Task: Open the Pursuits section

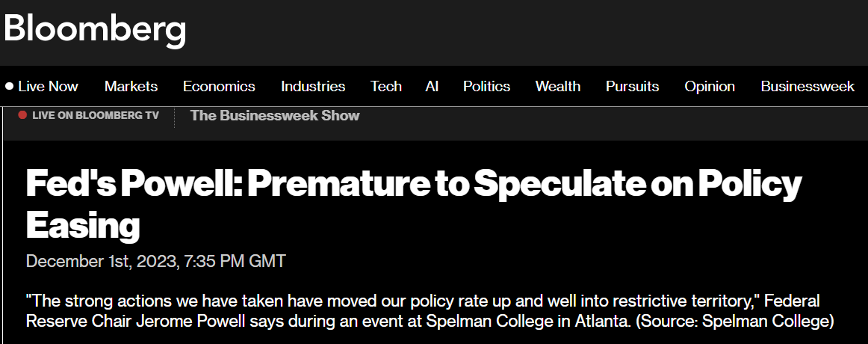Action: 632,87
